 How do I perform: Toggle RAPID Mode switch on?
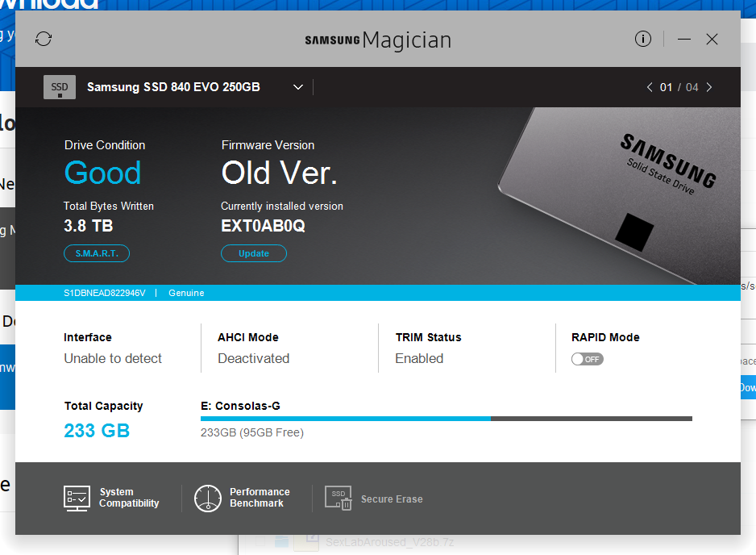click(x=588, y=359)
